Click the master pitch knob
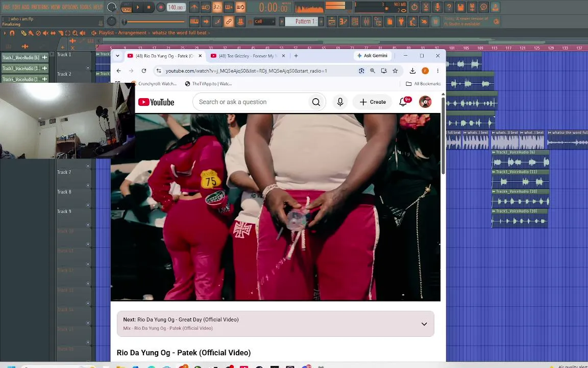The width and height of the screenshot is (588, 368). tap(111, 21)
